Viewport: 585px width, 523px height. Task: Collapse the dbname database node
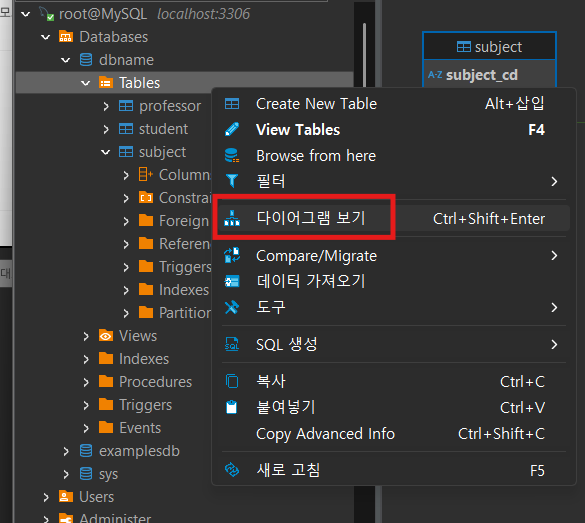pyautogui.click(x=66, y=60)
